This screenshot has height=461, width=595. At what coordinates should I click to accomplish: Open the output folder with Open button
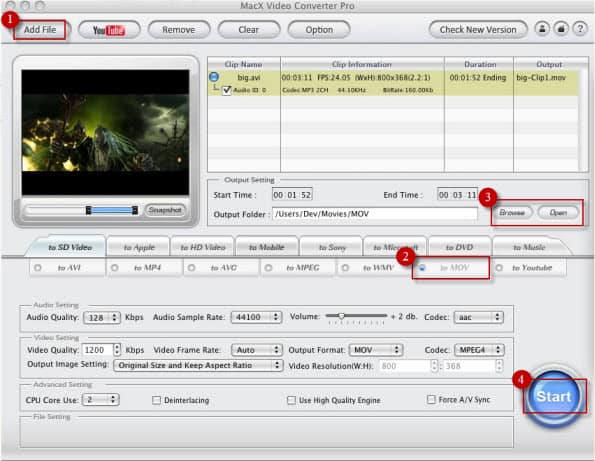tap(558, 212)
